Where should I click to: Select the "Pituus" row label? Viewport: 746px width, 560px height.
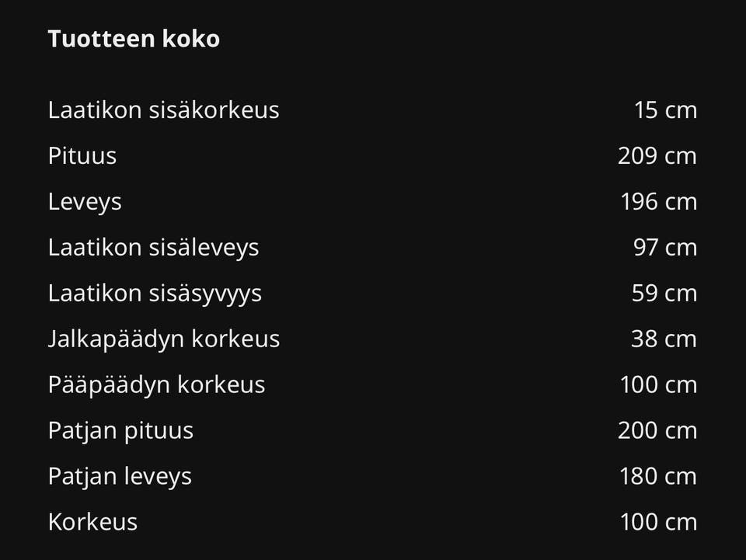coord(82,155)
